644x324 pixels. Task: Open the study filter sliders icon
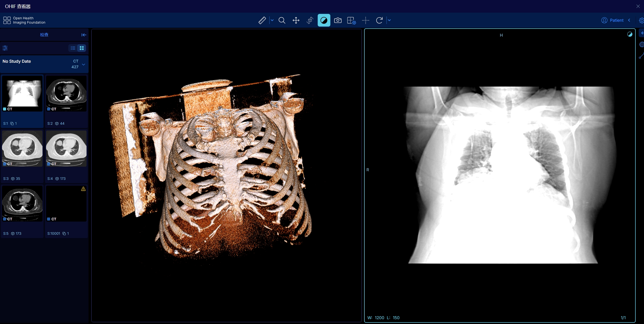coord(5,48)
